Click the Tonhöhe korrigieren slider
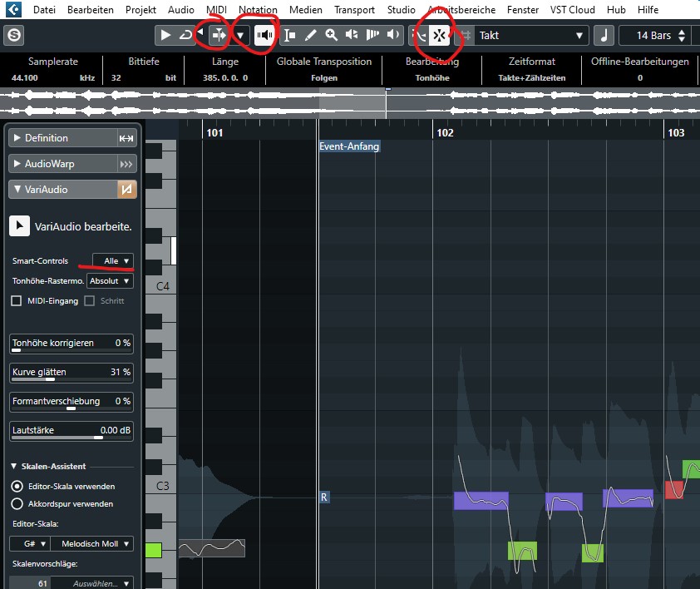Image resolution: width=700 pixels, height=589 pixels. tap(71, 344)
